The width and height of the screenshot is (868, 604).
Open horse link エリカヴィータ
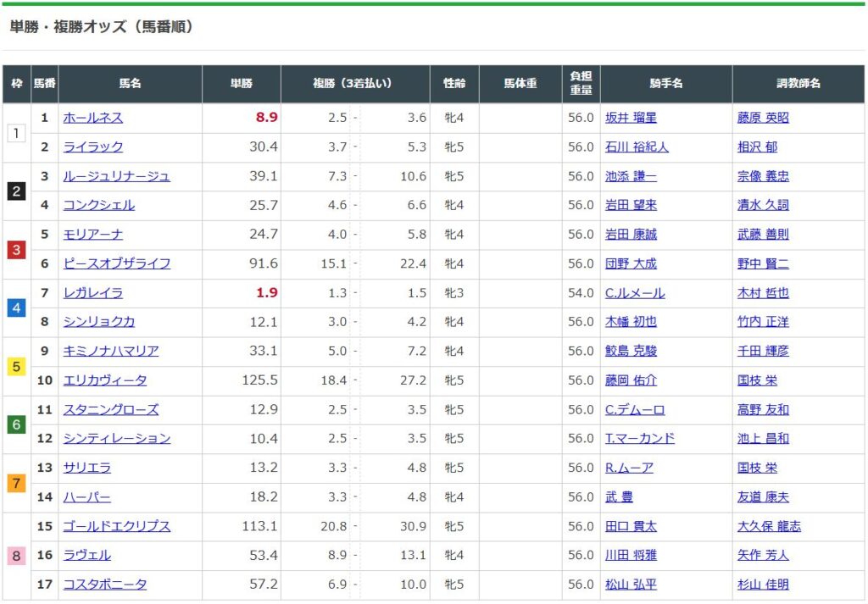click(x=105, y=380)
